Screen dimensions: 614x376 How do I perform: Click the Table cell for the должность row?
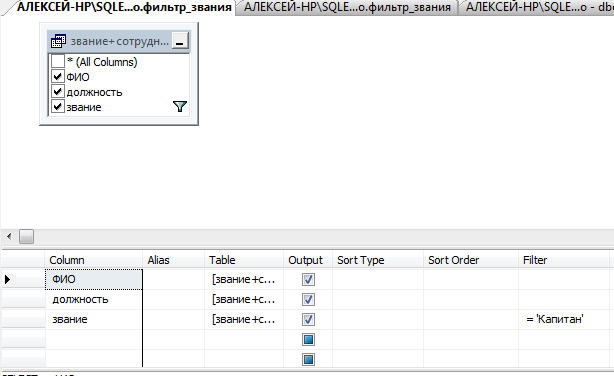click(x=244, y=300)
